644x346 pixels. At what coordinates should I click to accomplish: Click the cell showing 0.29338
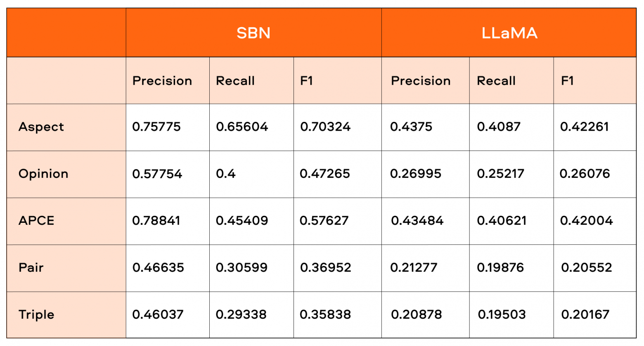241,315
